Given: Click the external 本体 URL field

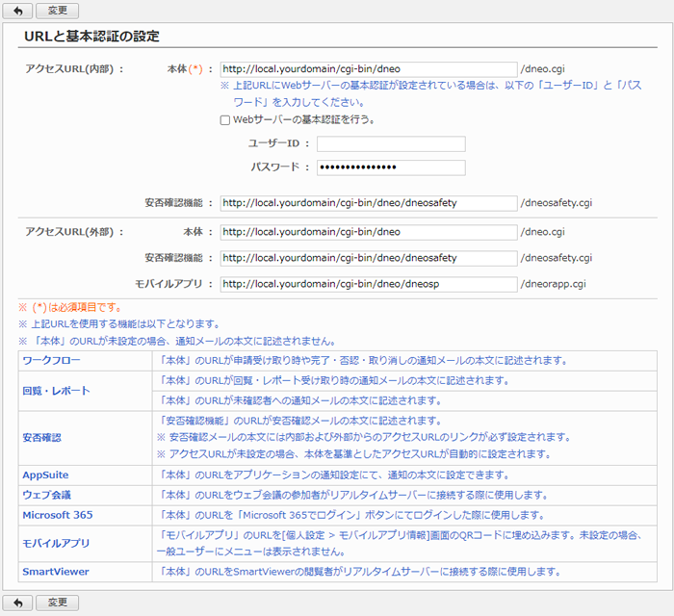Looking at the screenshot, I should pyautogui.click(x=369, y=232).
